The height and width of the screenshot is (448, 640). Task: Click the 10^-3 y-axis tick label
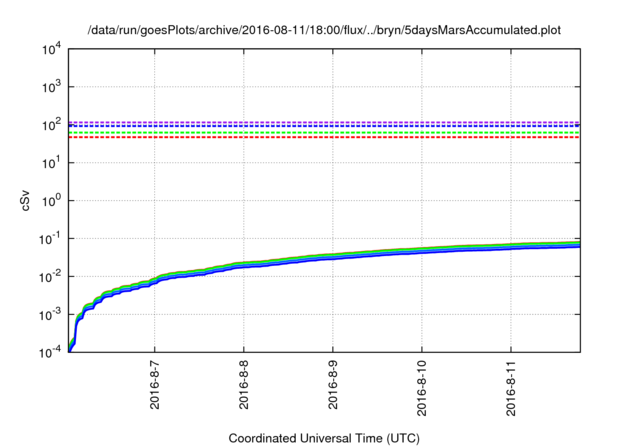pos(49,315)
